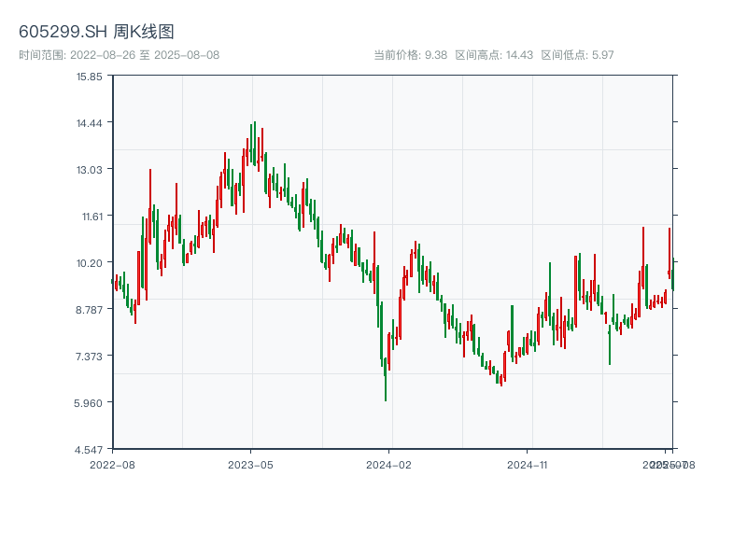747x560 pixels.
Task: Click the y-axis label 10.20
Action: (x=89, y=263)
